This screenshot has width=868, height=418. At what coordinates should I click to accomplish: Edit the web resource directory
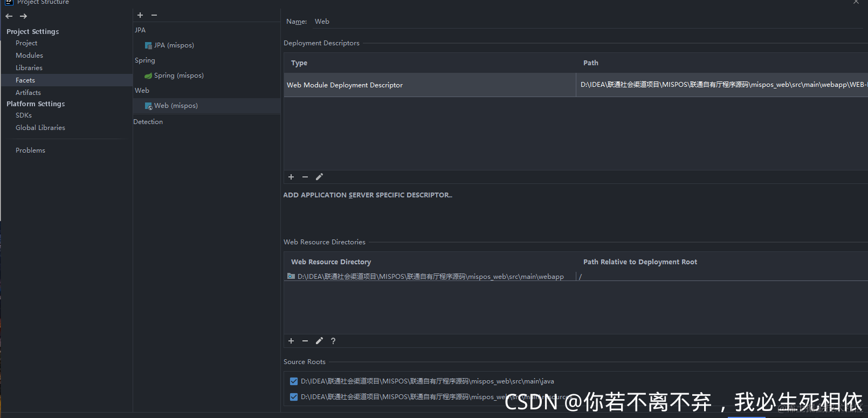pos(319,341)
